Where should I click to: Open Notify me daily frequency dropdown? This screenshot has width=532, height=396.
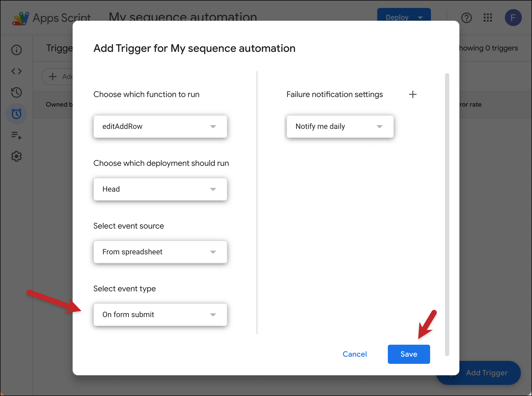[x=340, y=127]
